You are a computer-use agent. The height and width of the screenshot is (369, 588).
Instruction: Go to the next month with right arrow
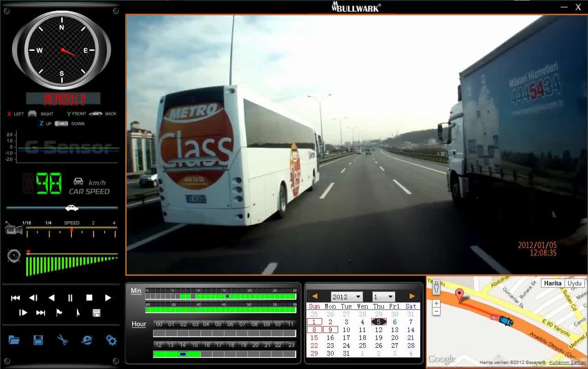pos(412,297)
